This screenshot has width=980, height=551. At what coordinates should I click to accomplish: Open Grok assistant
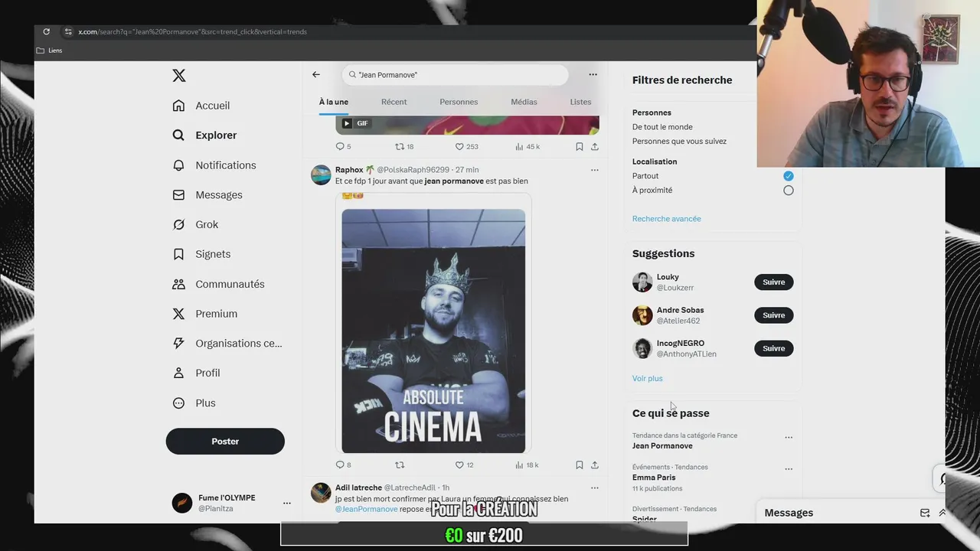coord(195,224)
